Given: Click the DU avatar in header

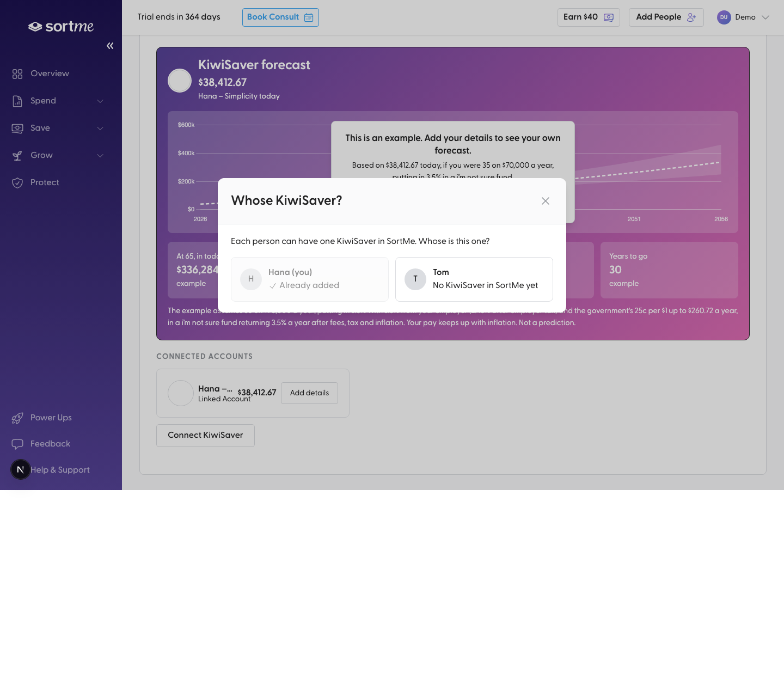Looking at the screenshot, I should (x=724, y=17).
